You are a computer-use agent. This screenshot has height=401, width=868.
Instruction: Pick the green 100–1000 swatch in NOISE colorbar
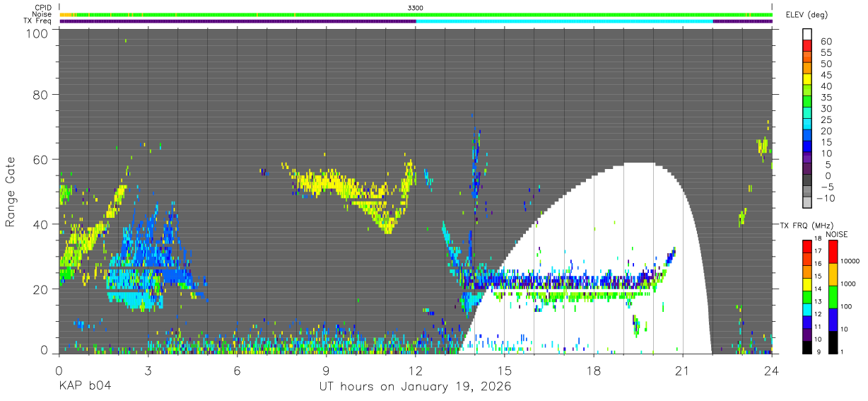click(833, 296)
